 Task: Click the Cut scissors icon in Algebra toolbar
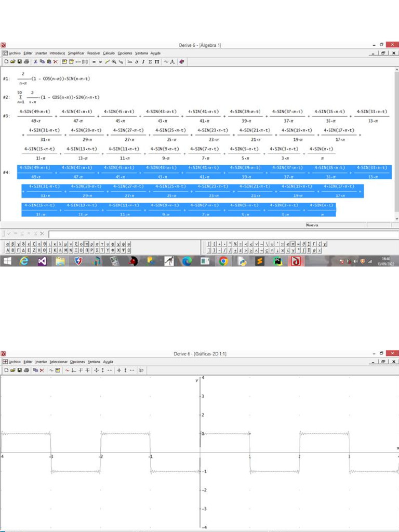tap(35, 62)
